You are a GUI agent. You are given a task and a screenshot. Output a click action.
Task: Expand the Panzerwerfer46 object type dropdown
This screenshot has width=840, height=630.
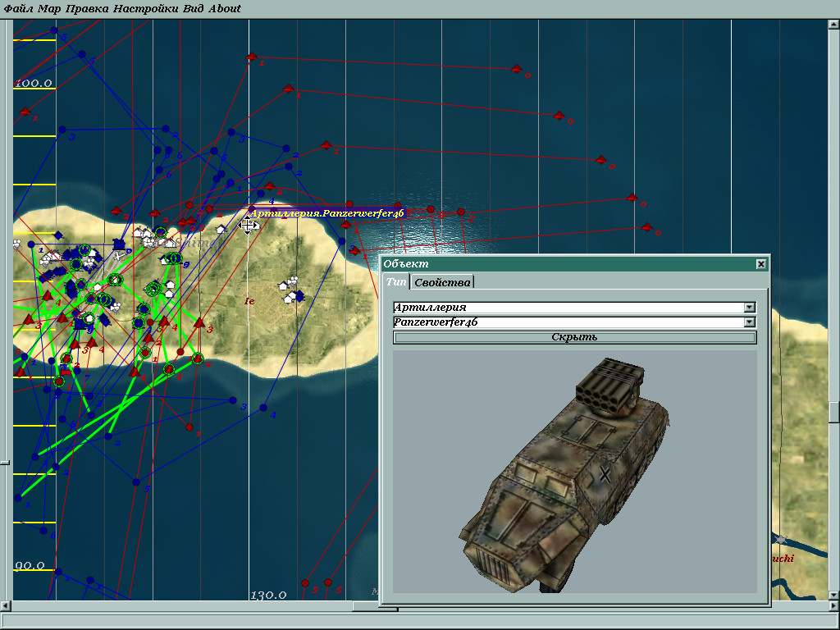tap(748, 322)
